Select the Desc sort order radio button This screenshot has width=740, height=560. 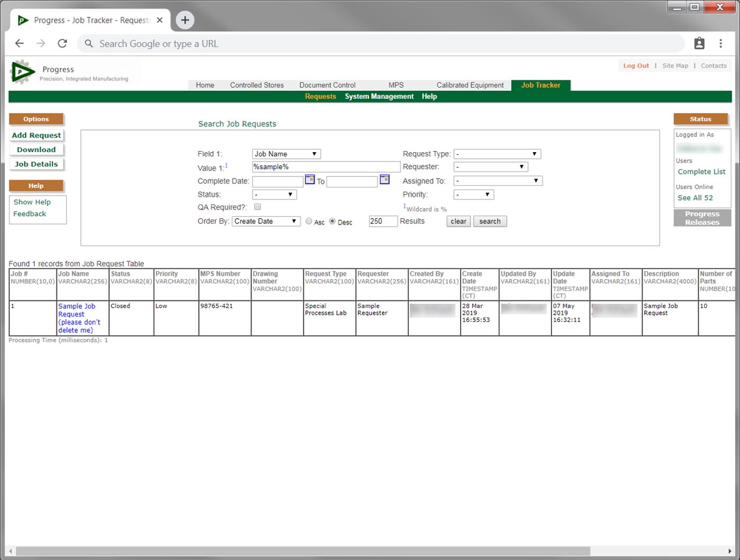pyautogui.click(x=332, y=221)
